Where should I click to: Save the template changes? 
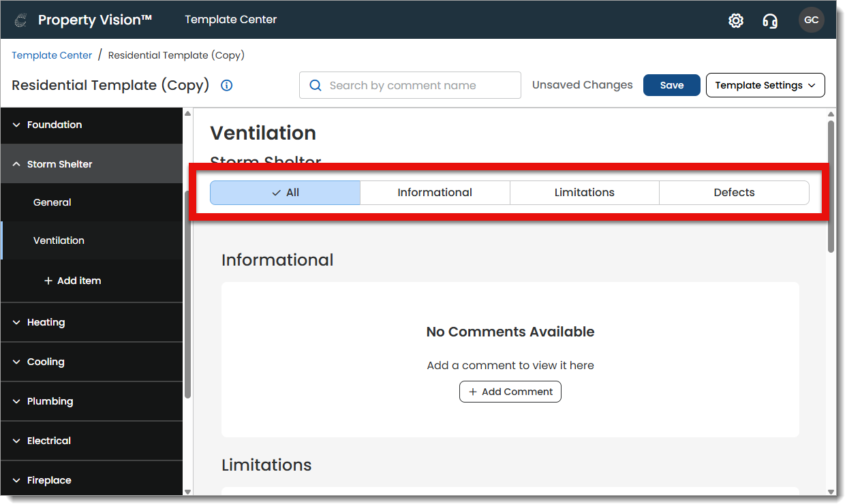[671, 86]
